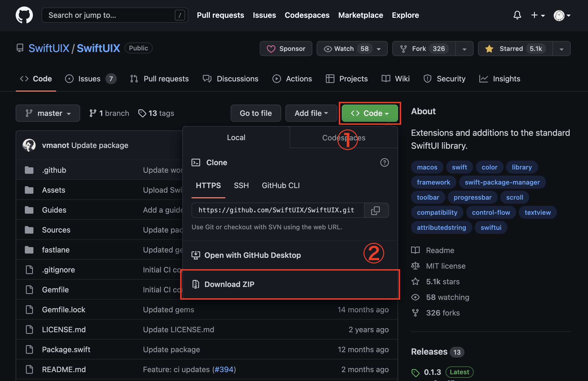
Task: View the 13 tags link
Action: coord(156,113)
